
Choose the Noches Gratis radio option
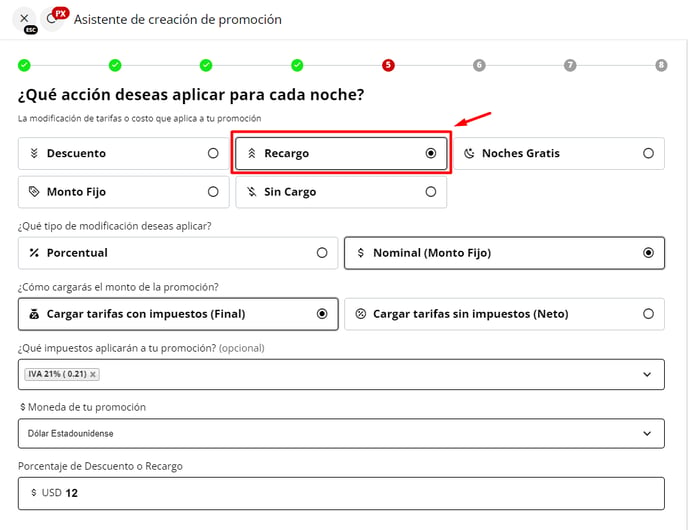[648, 154]
